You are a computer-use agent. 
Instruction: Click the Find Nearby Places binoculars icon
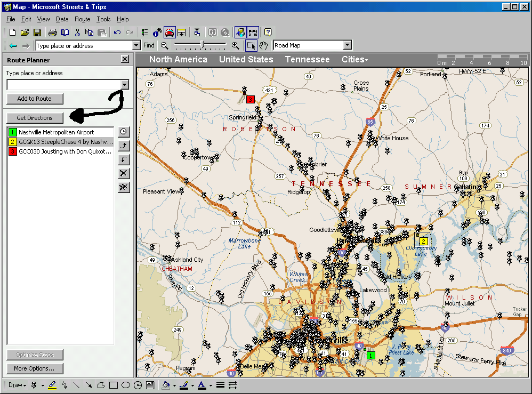157,33
